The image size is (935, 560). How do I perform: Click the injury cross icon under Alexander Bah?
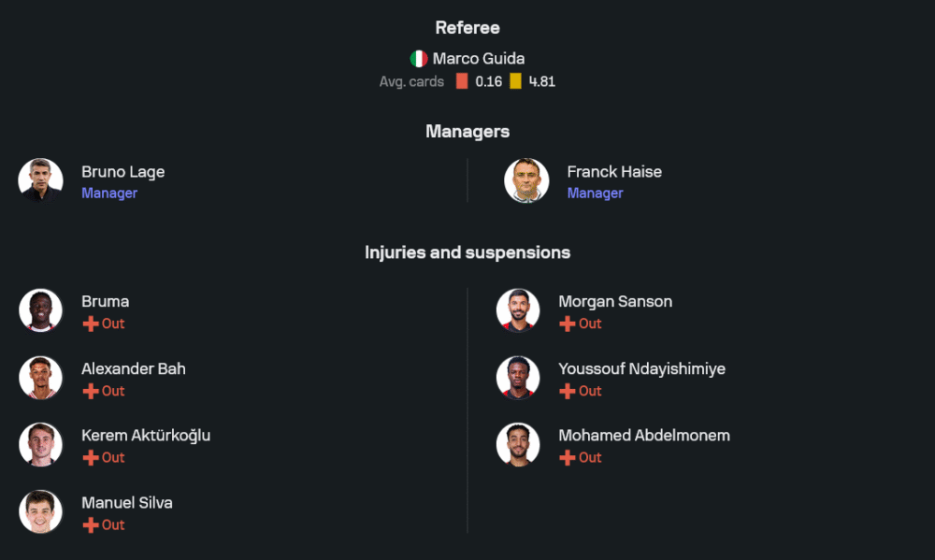(x=91, y=391)
